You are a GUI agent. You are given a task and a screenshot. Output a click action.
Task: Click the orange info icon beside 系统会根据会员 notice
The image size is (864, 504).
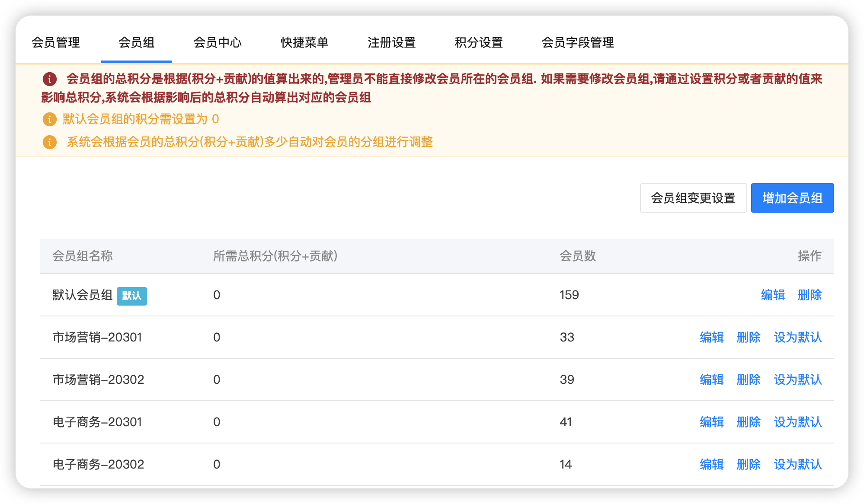click(x=50, y=142)
